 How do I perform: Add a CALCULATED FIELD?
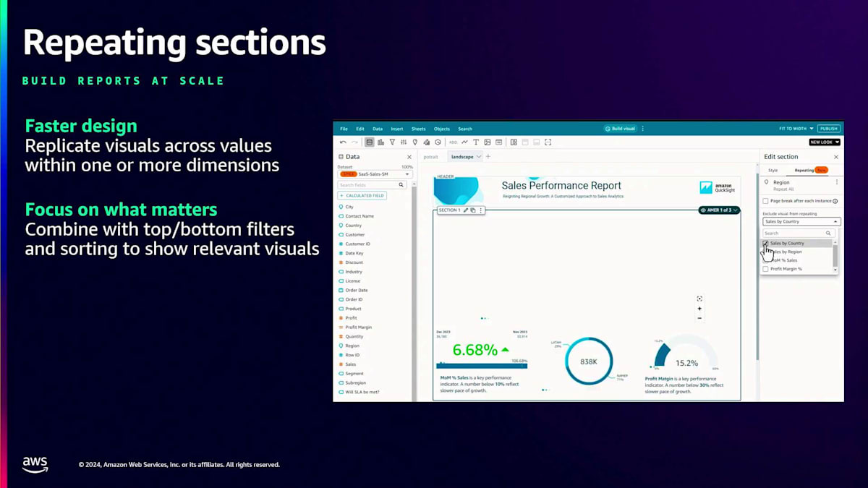362,195
